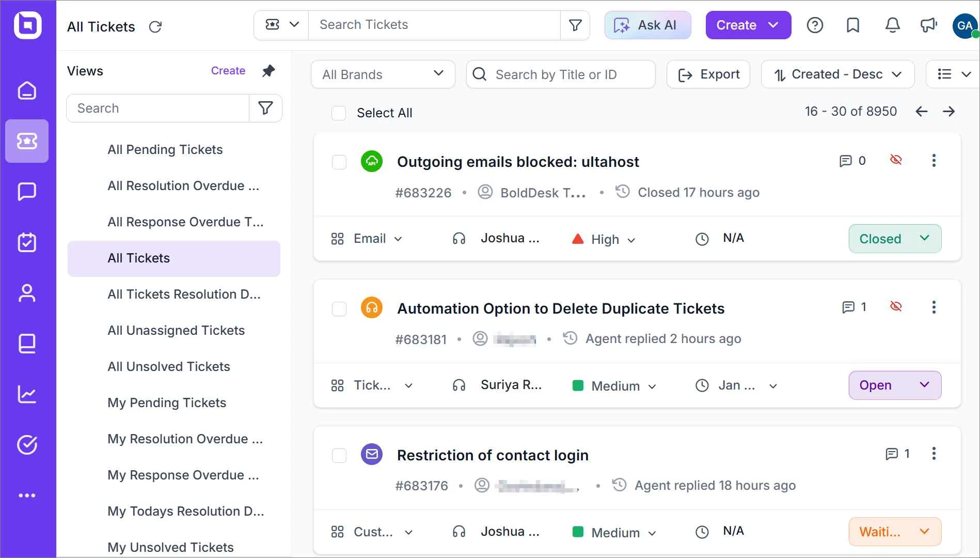Go to the Home sidebar icon
This screenshot has height=558, width=980.
click(27, 90)
